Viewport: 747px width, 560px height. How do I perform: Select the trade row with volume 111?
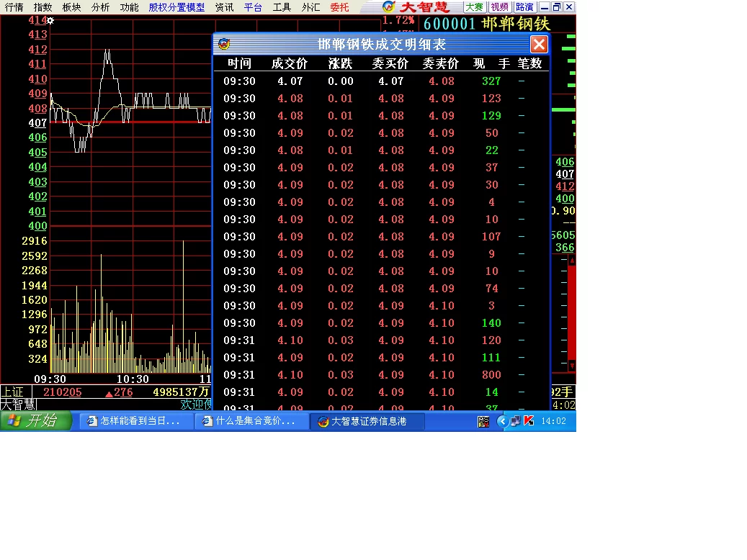click(x=381, y=358)
